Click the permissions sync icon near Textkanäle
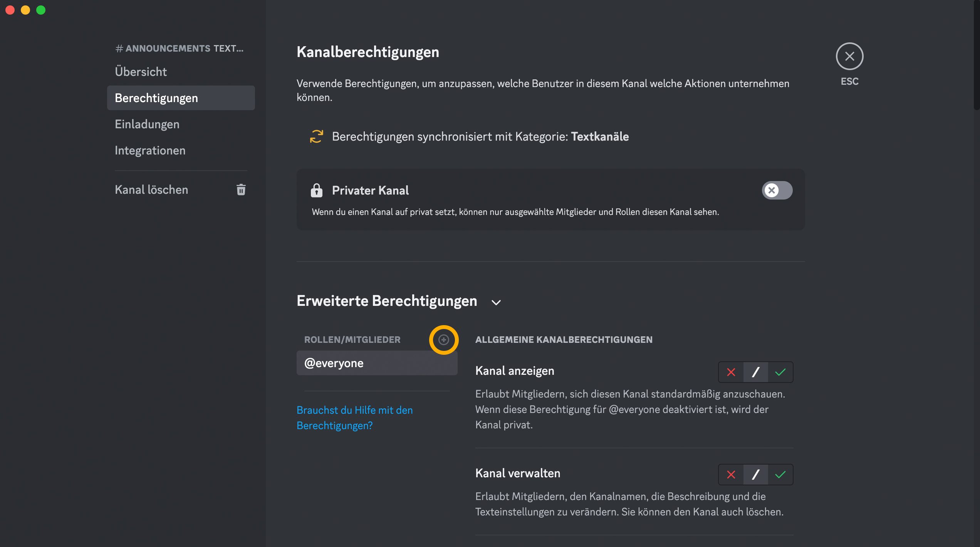This screenshot has width=980, height=547. 316,136
